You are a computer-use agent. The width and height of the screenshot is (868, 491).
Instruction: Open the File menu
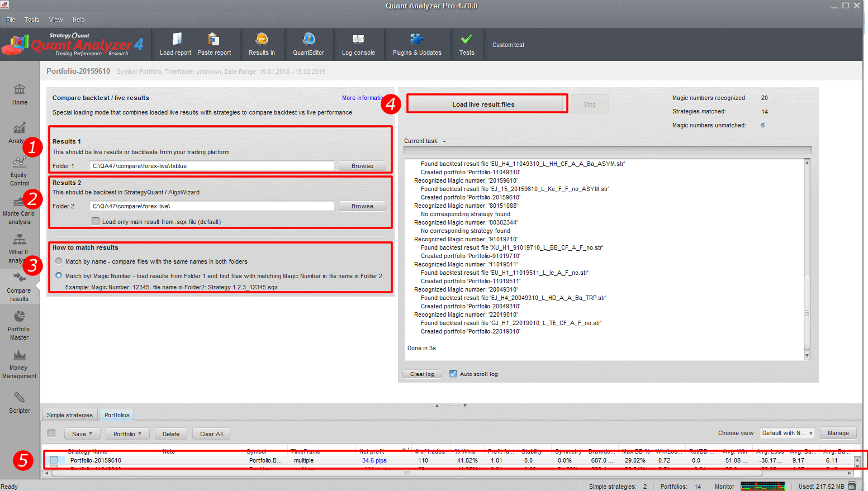[x=11, y=20]
